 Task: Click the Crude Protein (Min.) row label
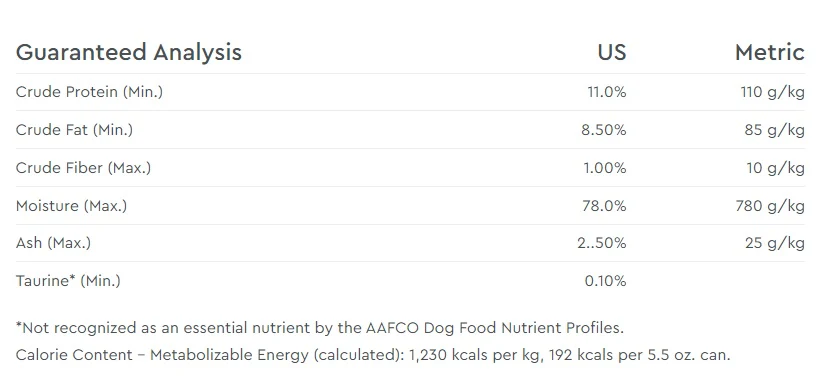point(89,92)
